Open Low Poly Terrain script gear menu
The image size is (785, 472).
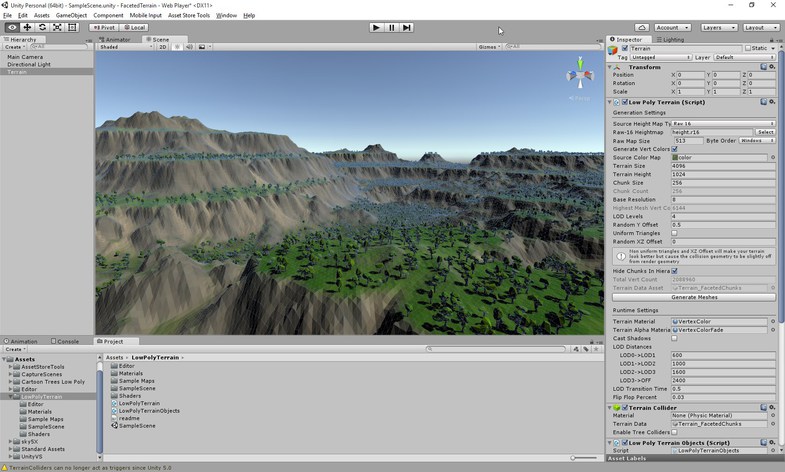click(772, 102)
